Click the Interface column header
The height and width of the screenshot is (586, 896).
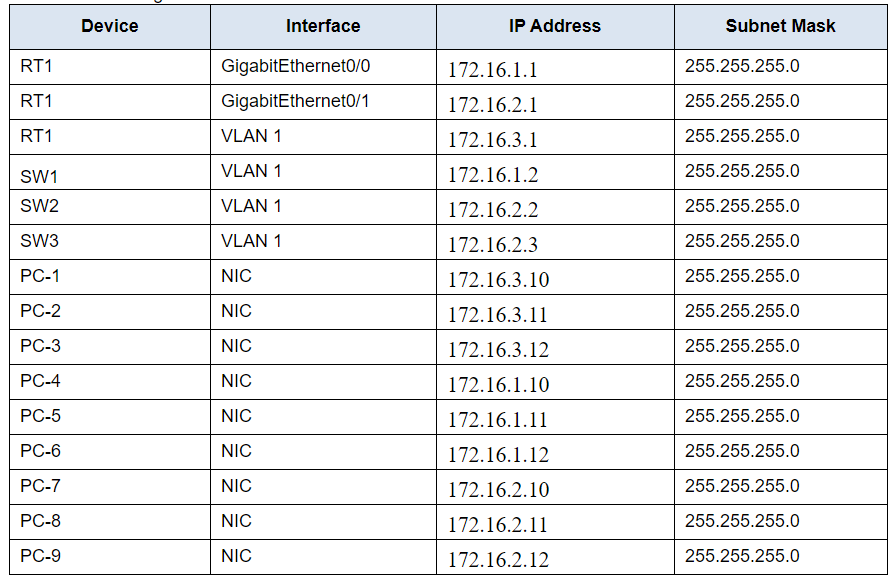tap(323, 26)
